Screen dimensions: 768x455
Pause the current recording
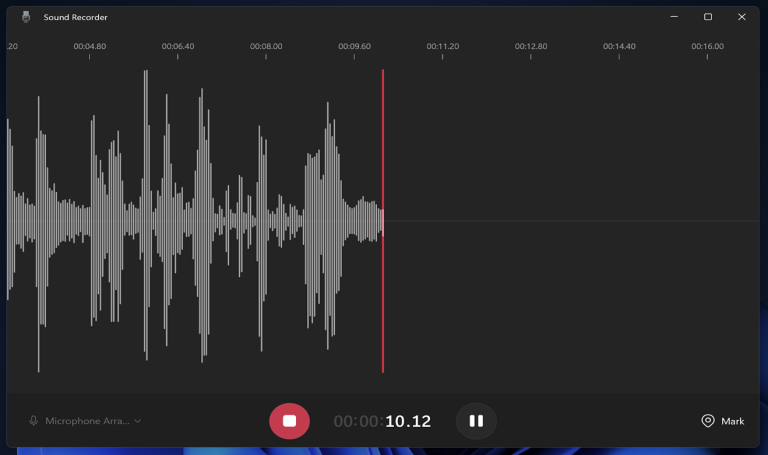tap(476, 421)
